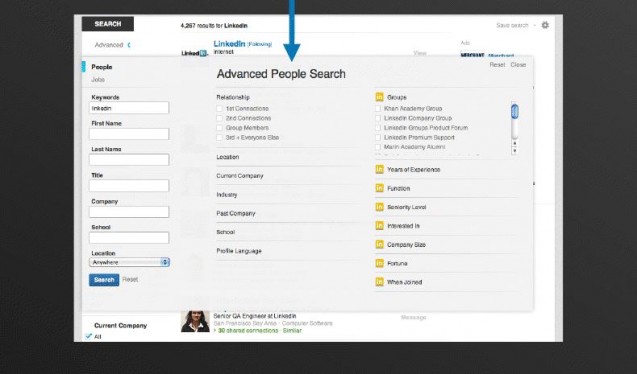The height and width of the screenshot is (374, 637).
Task: Check the LinkedIn Company Group box
Action: (378, 118)
